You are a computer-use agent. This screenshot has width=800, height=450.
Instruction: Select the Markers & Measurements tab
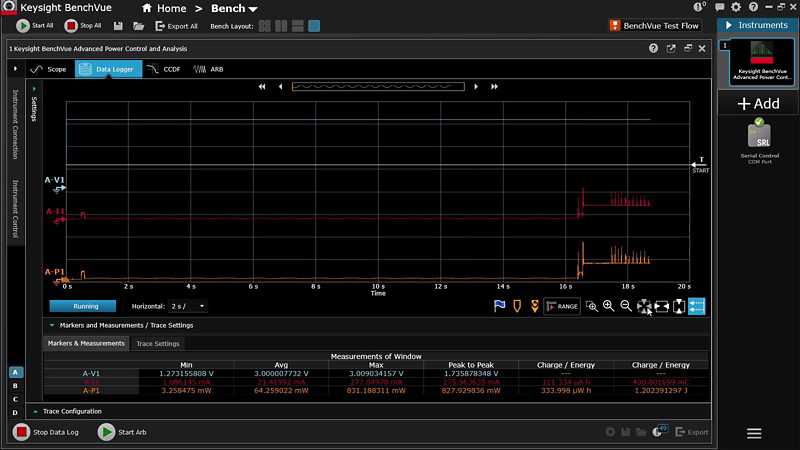point(86,343)
